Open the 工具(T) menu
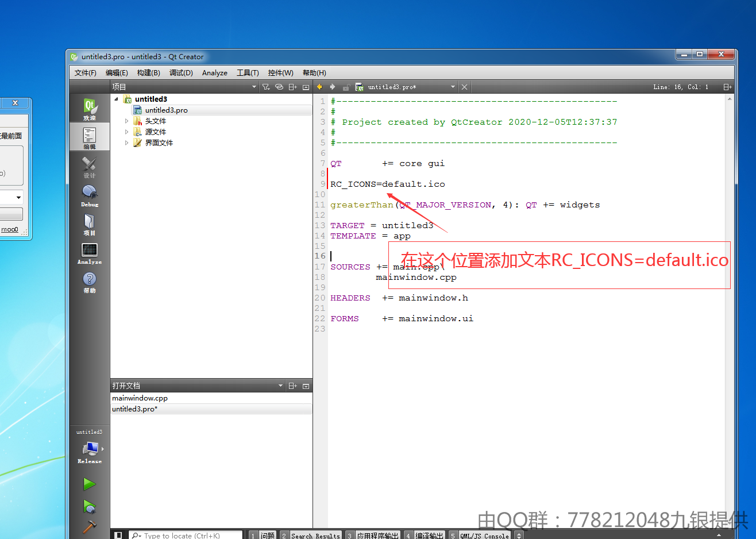 click(x=248, y=73)
